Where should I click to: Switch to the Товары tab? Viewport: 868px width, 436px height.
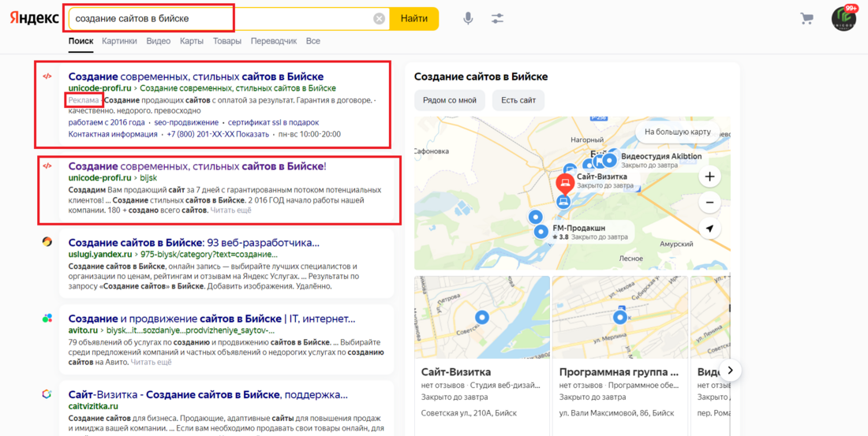(227, 41)
